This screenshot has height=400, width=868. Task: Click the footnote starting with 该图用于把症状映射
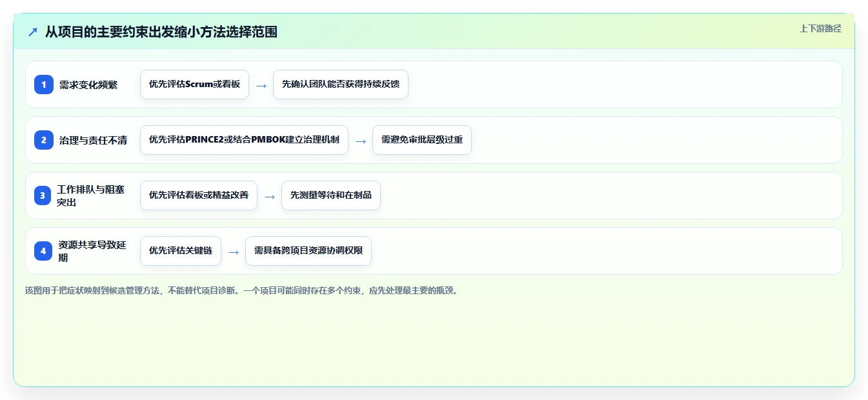point(243,290)
